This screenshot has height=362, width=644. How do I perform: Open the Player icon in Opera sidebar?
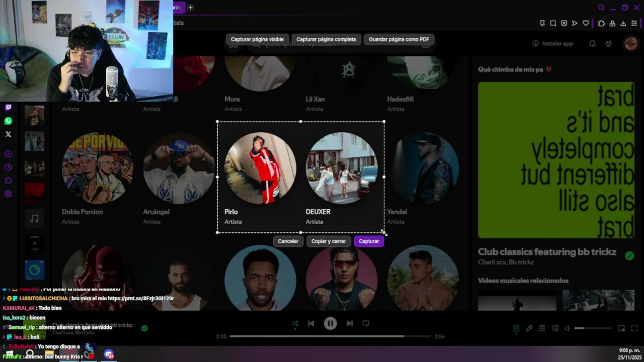tap(8, 154)
